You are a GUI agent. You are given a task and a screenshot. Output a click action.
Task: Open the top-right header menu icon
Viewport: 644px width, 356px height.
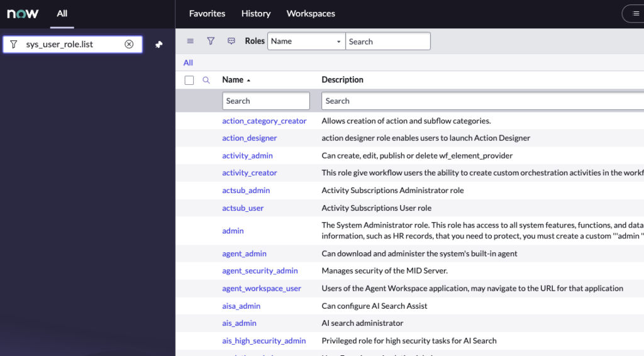click(636, 14)
